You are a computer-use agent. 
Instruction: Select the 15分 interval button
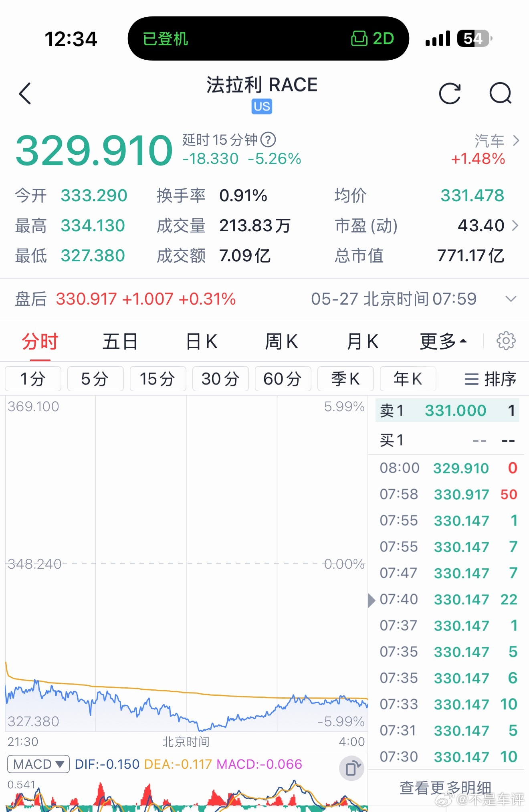(x=158, y=379)
